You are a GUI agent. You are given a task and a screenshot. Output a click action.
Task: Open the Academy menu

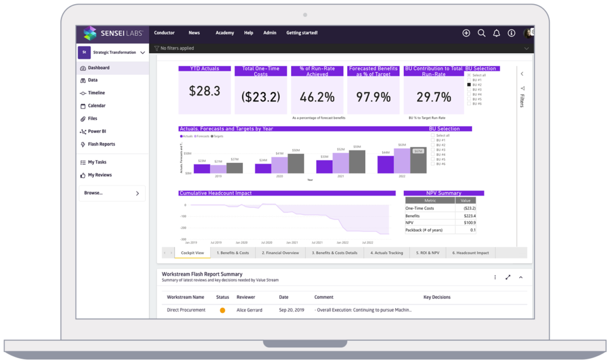225,33
